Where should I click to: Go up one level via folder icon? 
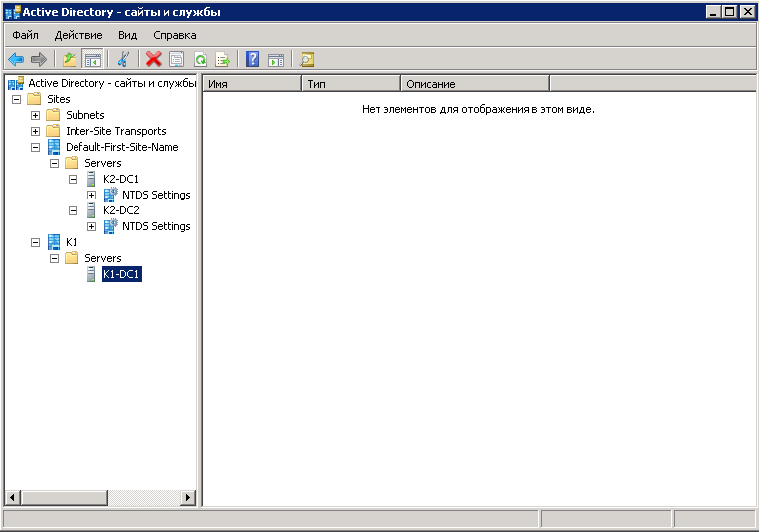coord(70,59)
